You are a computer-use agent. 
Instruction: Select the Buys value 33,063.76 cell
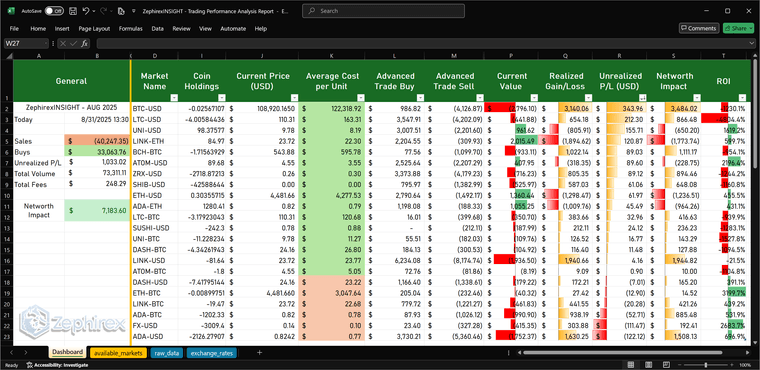click(97, 152)
